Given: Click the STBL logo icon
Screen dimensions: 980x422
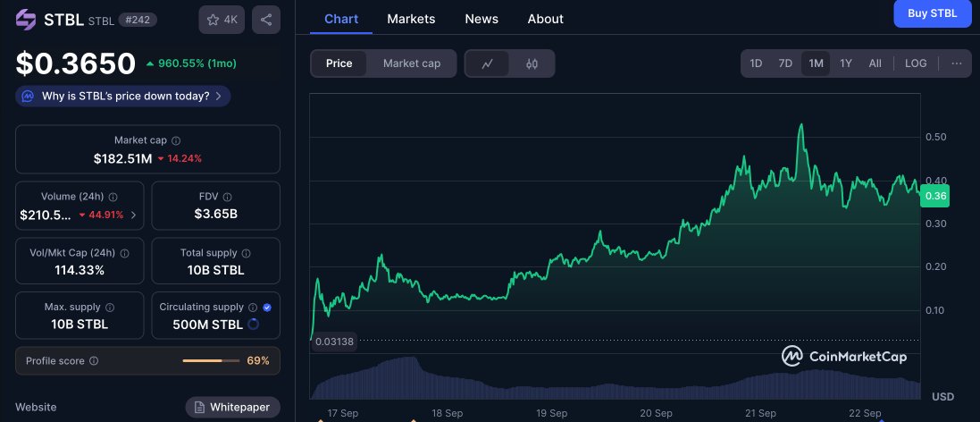Looking at the screenshot, I should pyautogui.click(x=26, y=20).
